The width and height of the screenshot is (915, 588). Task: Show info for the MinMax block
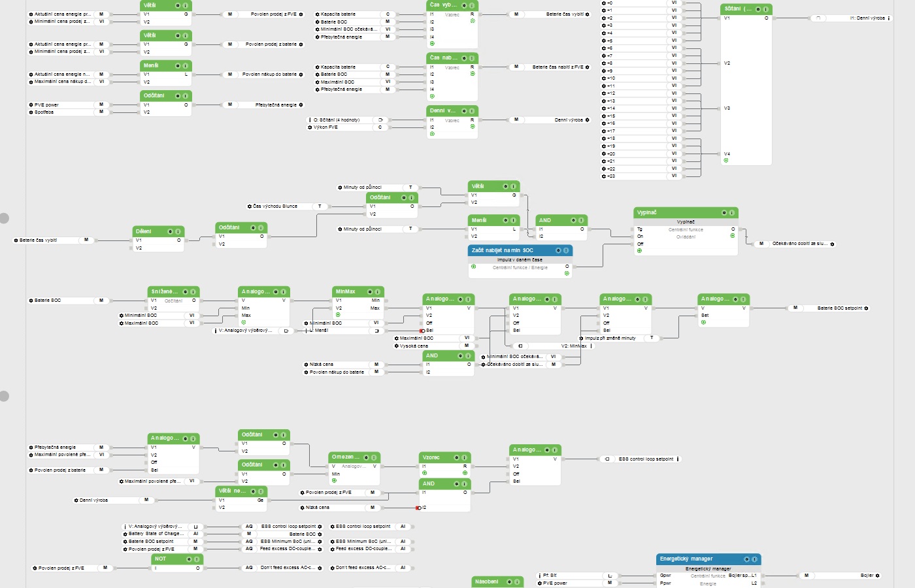[378, 292]
